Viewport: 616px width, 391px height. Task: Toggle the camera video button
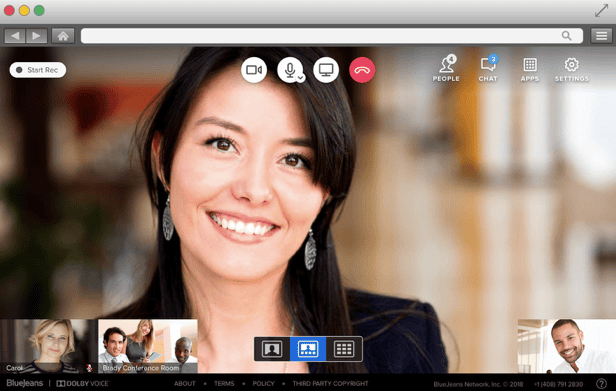click(254, 70)
